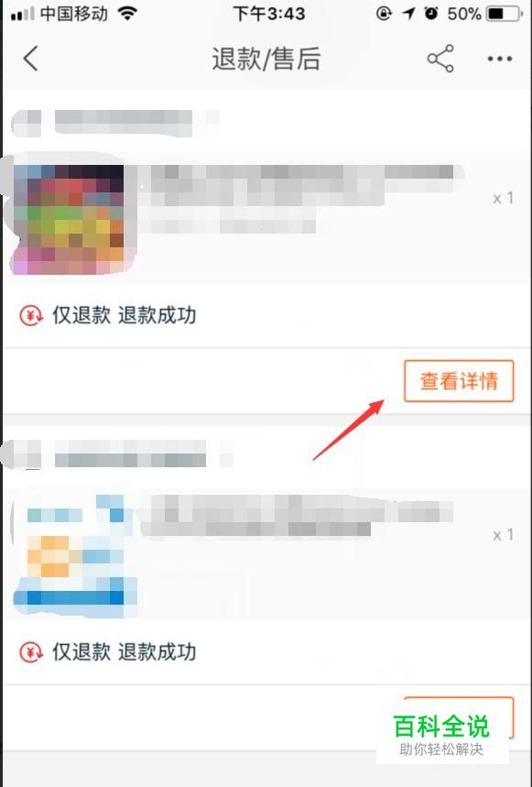This screenshot has height=787, width=532.
Task: Open second order's product thumbnail
Action: coord(73,555)
